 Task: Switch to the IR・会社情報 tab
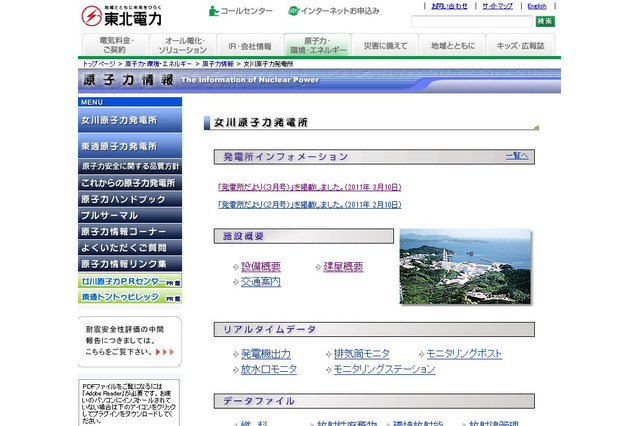(251, 45)
